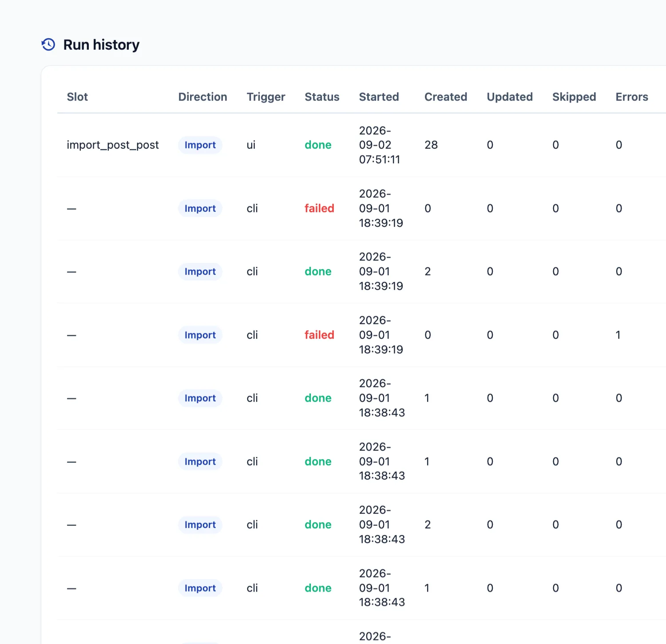The height and width of the screenshot is (644, 666).
Task: Click the Errors column header
Action: (632, 97)
